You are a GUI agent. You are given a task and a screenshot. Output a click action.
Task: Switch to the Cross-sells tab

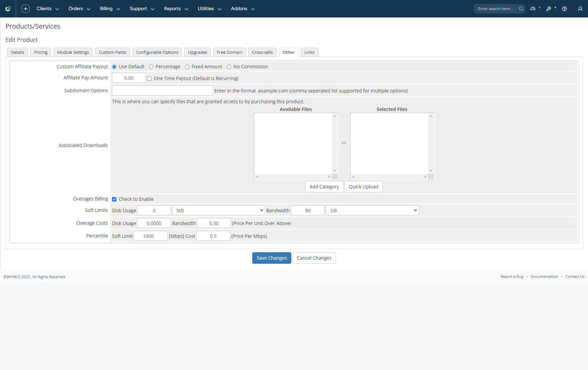[x=262, y=52]
